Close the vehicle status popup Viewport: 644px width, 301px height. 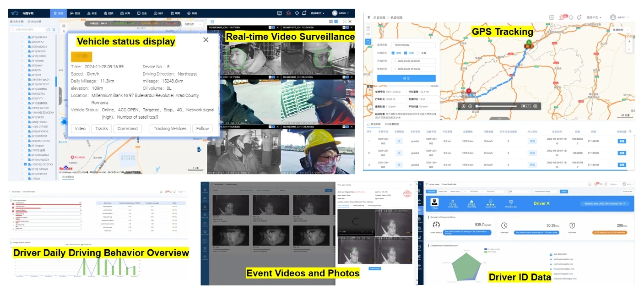coord(206,40)
